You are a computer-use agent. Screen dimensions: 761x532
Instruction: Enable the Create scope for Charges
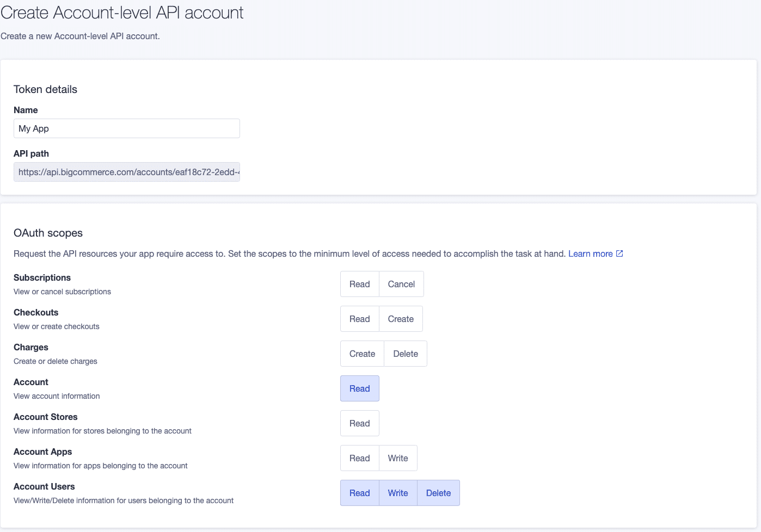[361, 353]
